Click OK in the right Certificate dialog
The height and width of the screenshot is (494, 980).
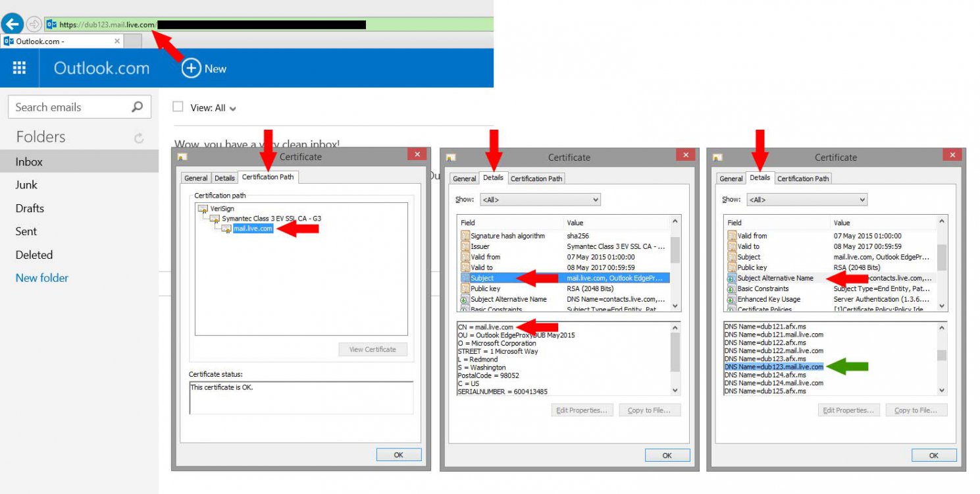click(933, 455)
